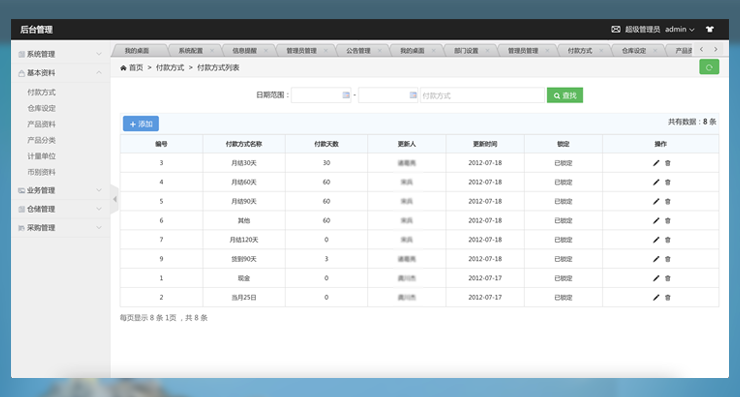
Task: Edit the 月结30天 row with pencil icon
Action: click(x=656, y=163)
